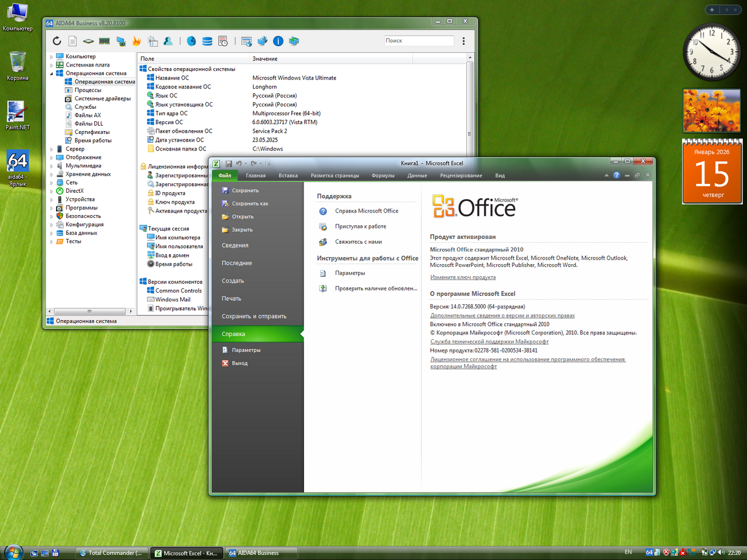Open Формулы ribbon tab
This screenshot has height=560, width=747.
point(383,176)
